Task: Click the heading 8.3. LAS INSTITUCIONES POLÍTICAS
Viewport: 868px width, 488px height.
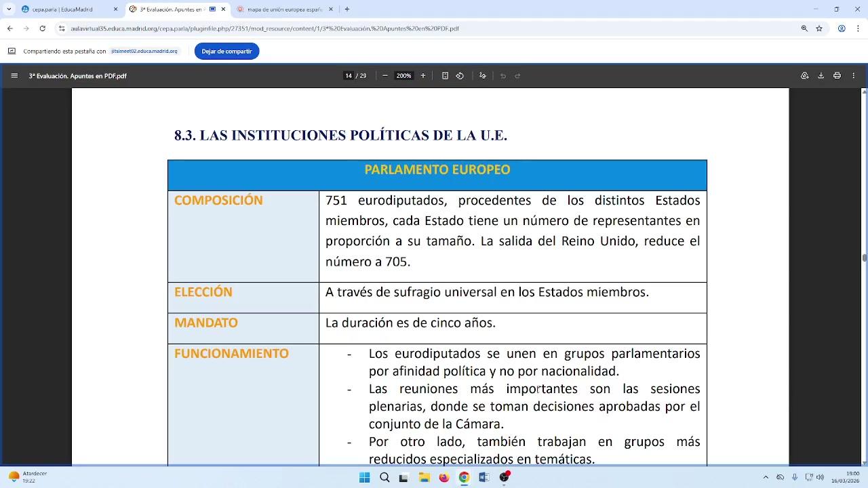Action: 340,136
